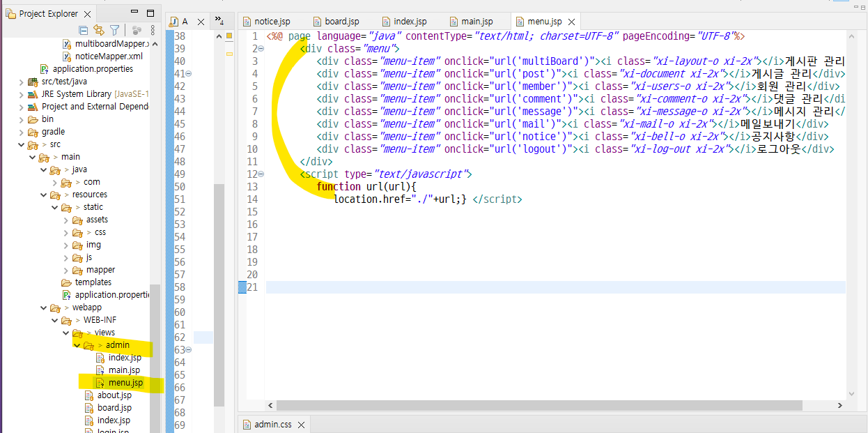Click the Project Explorer view title

(48, 14)
